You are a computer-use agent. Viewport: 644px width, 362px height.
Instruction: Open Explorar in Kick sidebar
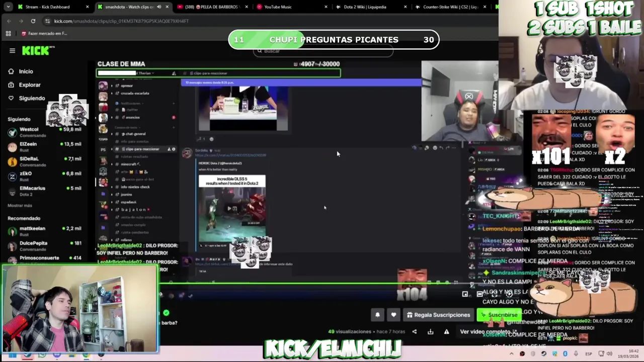pyautogui.click(x=29, y=85)
